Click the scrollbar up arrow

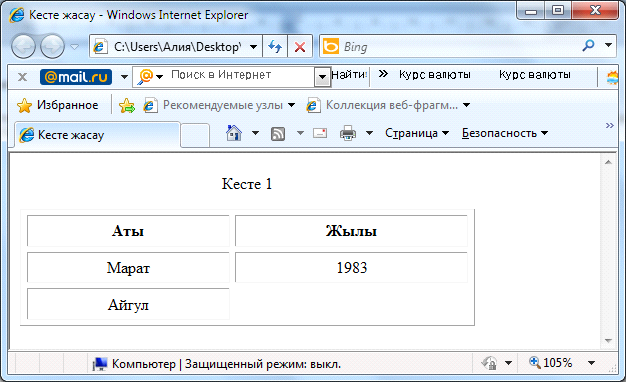(x=608, y=162)
